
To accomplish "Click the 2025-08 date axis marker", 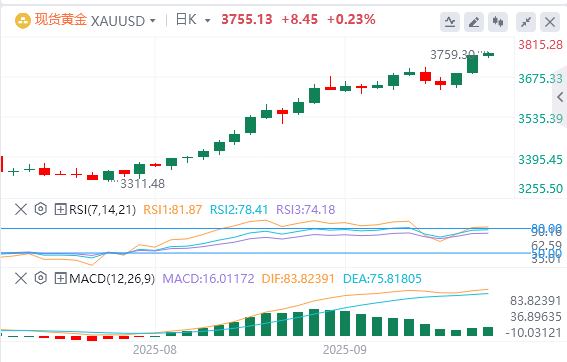I will click(155, 350).
